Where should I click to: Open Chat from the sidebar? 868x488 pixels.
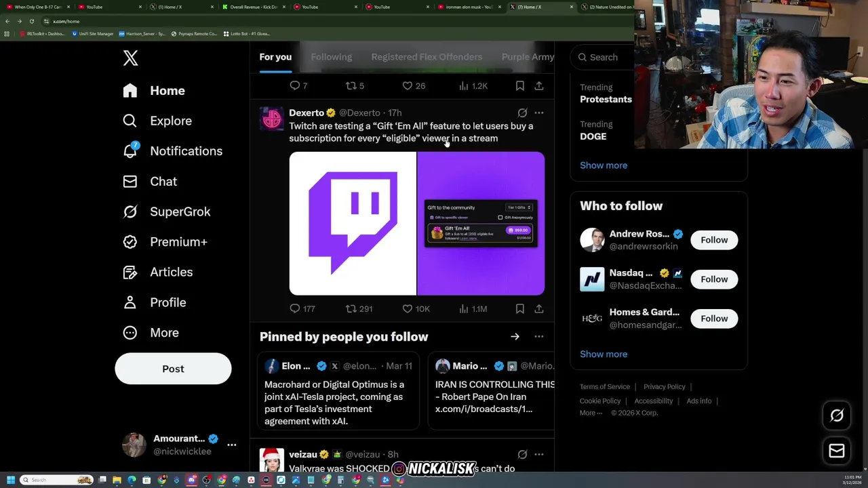(x=150, y=182)
